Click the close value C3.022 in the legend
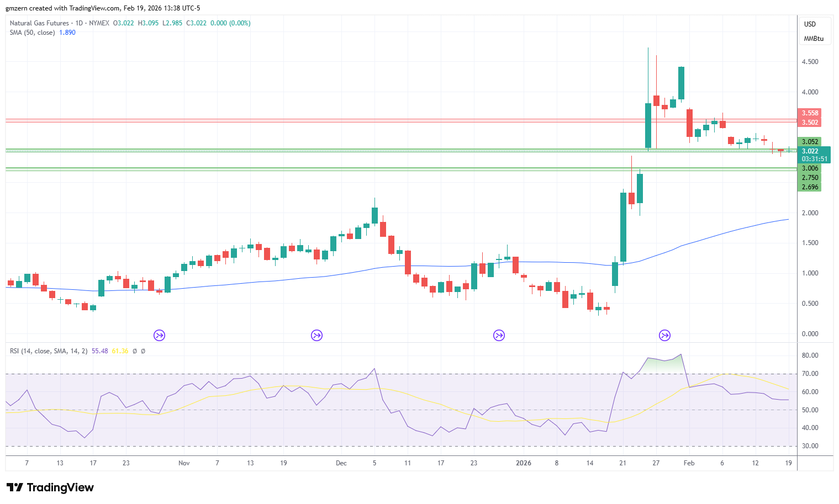The width and height of the screenshot is (839, 504). pos(197,23)
